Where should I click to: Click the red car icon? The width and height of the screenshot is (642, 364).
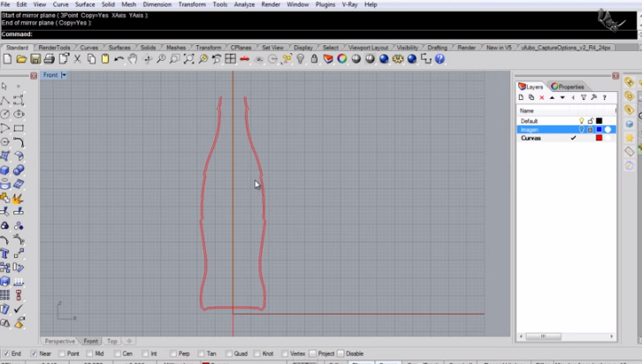point(244,59)
